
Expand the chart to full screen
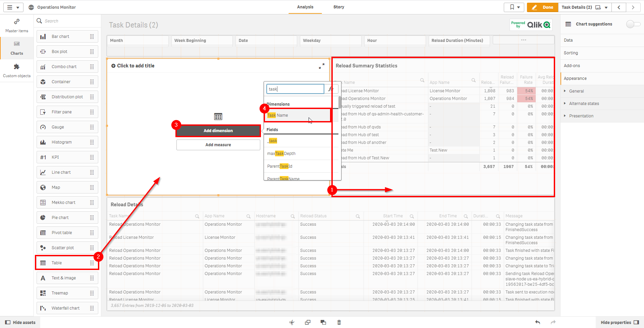click(321, 66)
